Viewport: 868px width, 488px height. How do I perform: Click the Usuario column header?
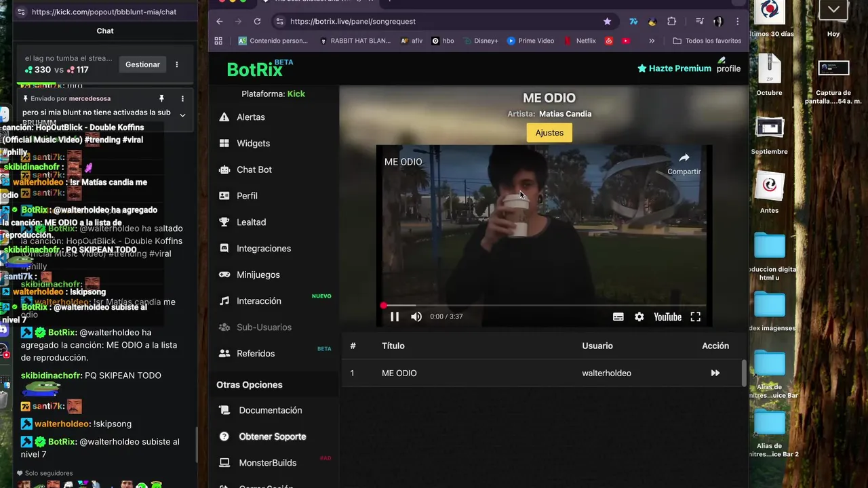(597, 346)
